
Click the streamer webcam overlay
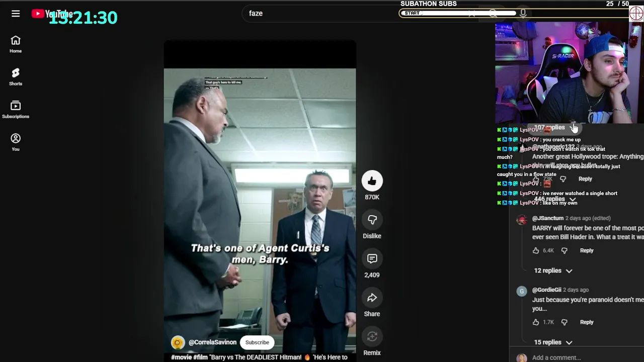click(570, 72)
